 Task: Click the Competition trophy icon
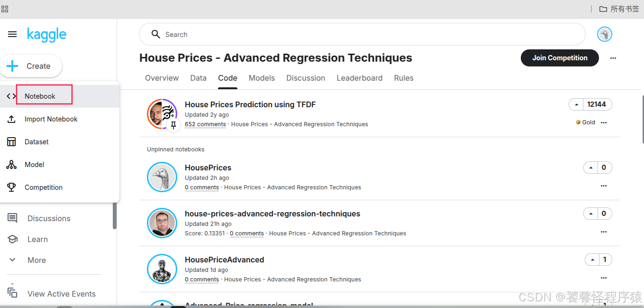[x=11, y=187]
